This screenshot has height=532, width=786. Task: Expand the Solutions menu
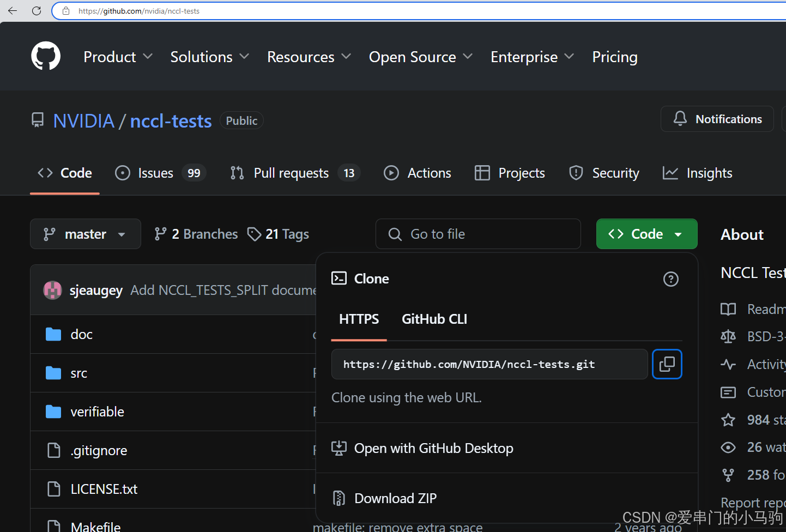[x=210, y=57]
